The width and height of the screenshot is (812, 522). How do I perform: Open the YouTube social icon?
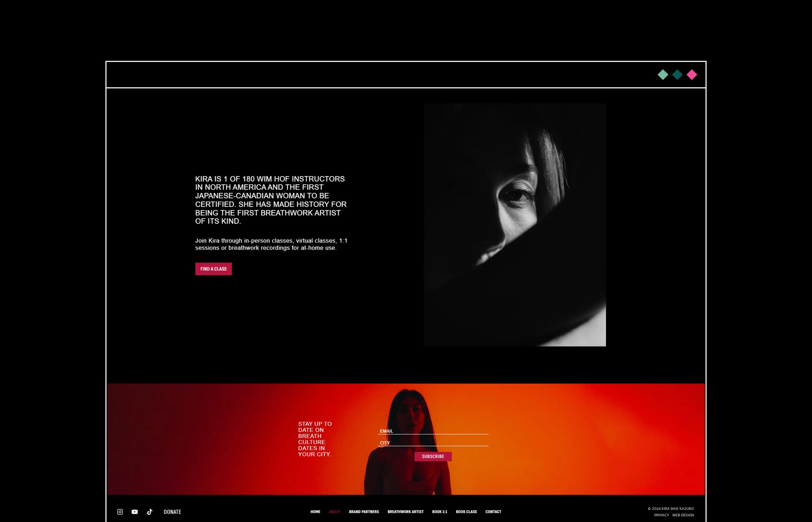(134, 512)
